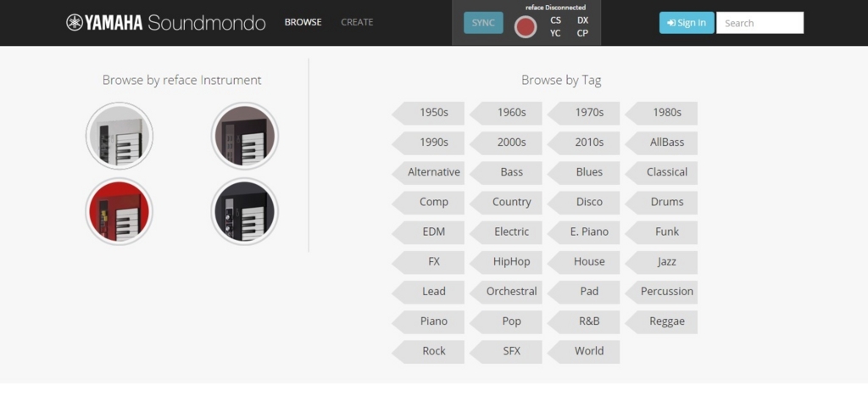Click the Sign In button
Image resolution: width=868 pixels, height=402 pixels.
coord(687,23)
